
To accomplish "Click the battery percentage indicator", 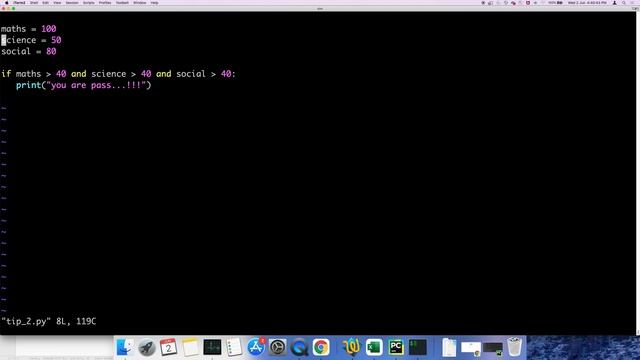I will point(555,3).
